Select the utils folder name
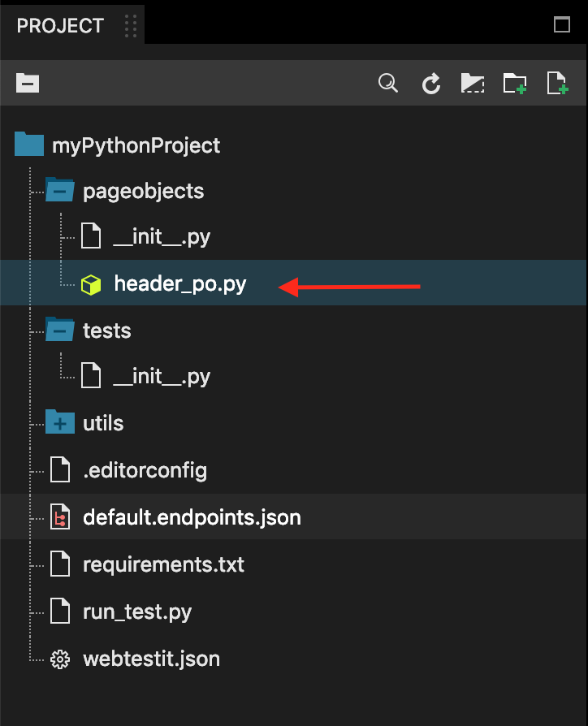 [103, 423]
